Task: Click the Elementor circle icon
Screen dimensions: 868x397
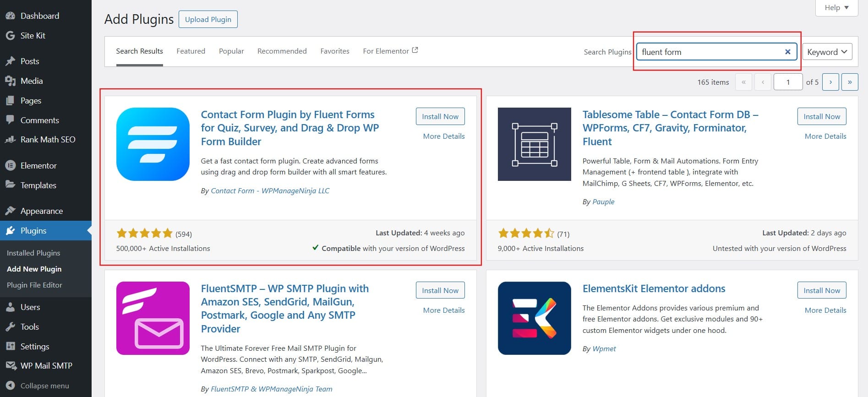Action: coord(11,165)
